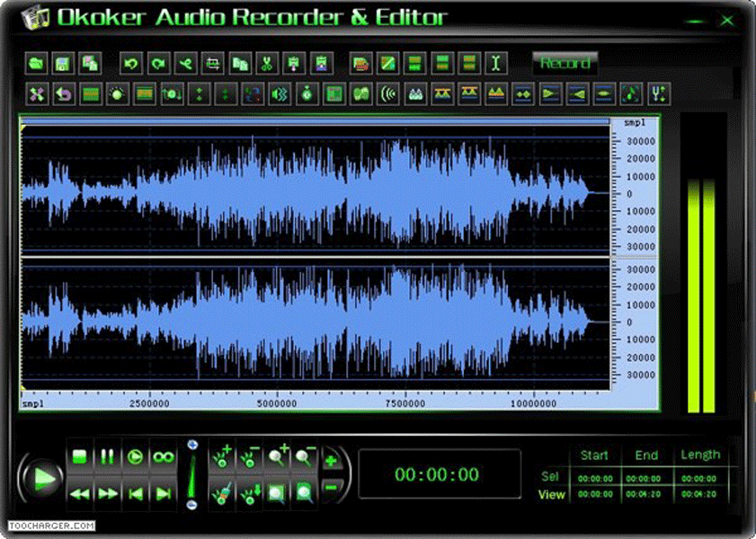The image size is (756, 539).
Task: Click the Sel row Start value
Action: click(x=595, y=480)
